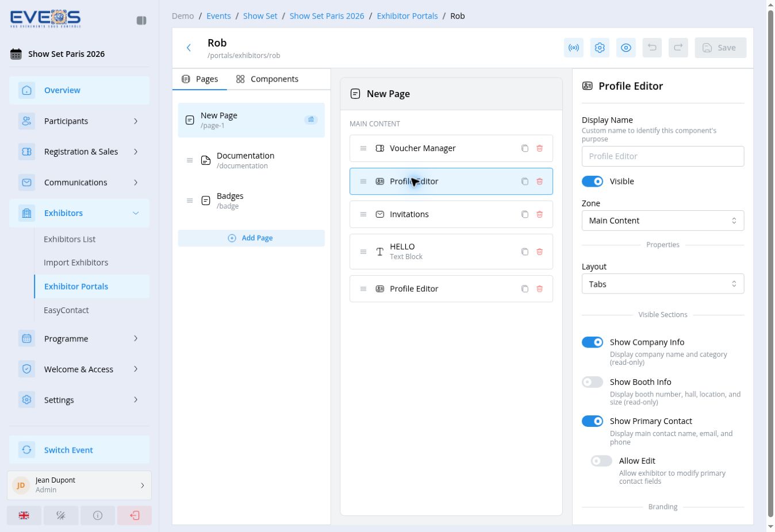Enable Show Booth Info toggle
Viewport: 775px width, 532px height.
point(592,382)
